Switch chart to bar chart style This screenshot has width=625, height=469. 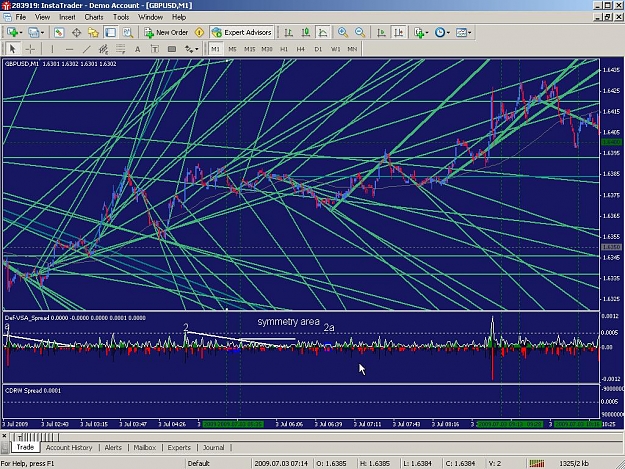click(x=289, y=33)
